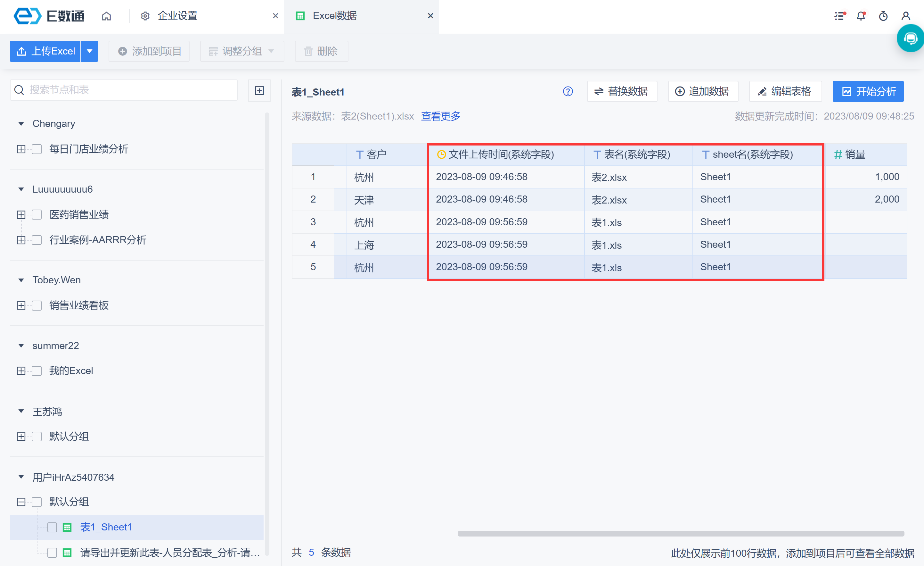This screenshot has height=566, width=924.
Task: Click the home icon in top bar
Action: point(107,16)
